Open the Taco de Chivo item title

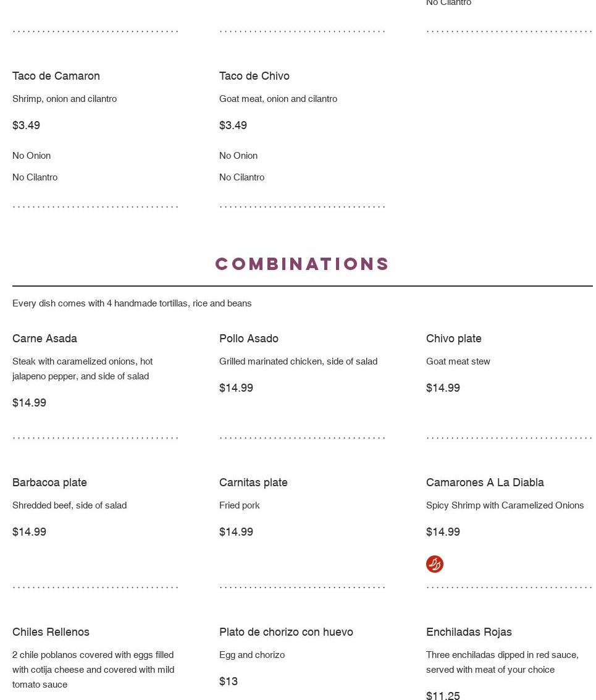coord(254,76)
